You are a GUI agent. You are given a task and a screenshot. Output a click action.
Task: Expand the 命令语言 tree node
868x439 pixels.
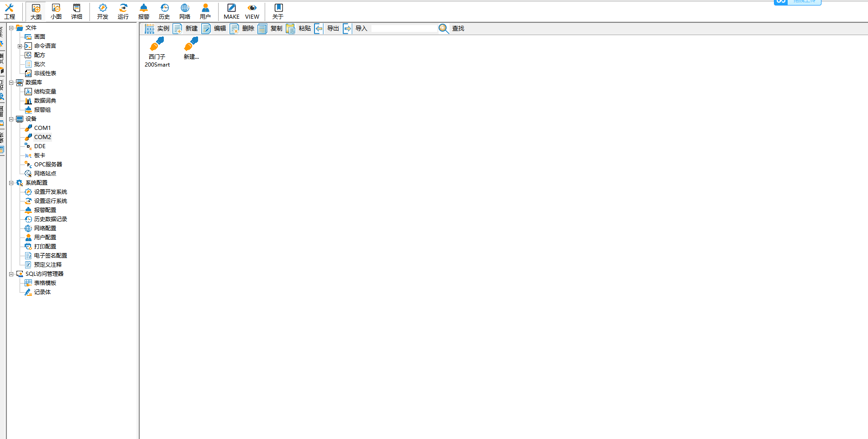[20, 46]
